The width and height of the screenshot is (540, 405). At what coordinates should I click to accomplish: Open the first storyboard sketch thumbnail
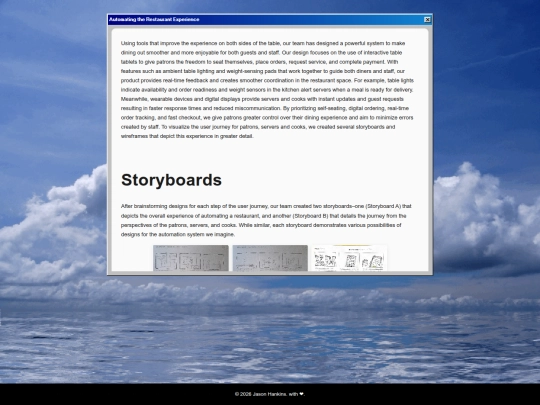tap(191, 258)
